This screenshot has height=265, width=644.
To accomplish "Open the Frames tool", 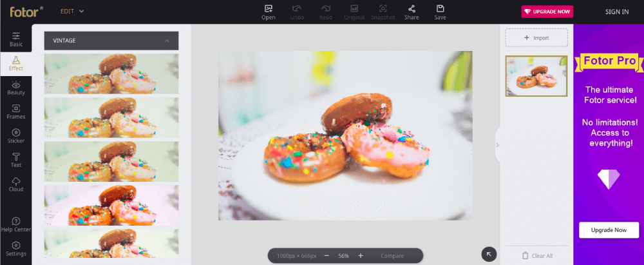I will [x=15, y=112].
